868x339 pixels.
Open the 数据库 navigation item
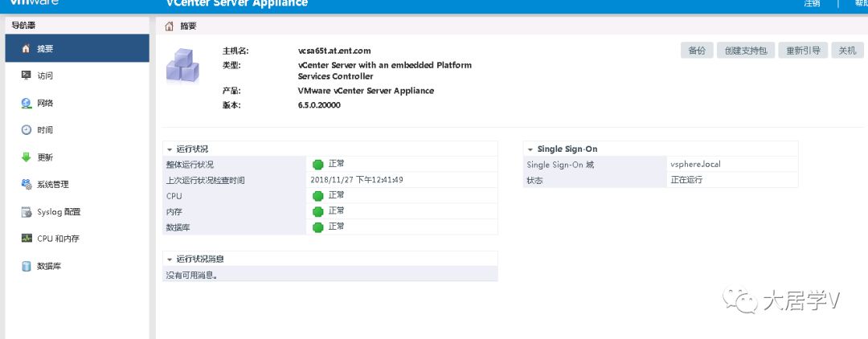click(77, 266)
